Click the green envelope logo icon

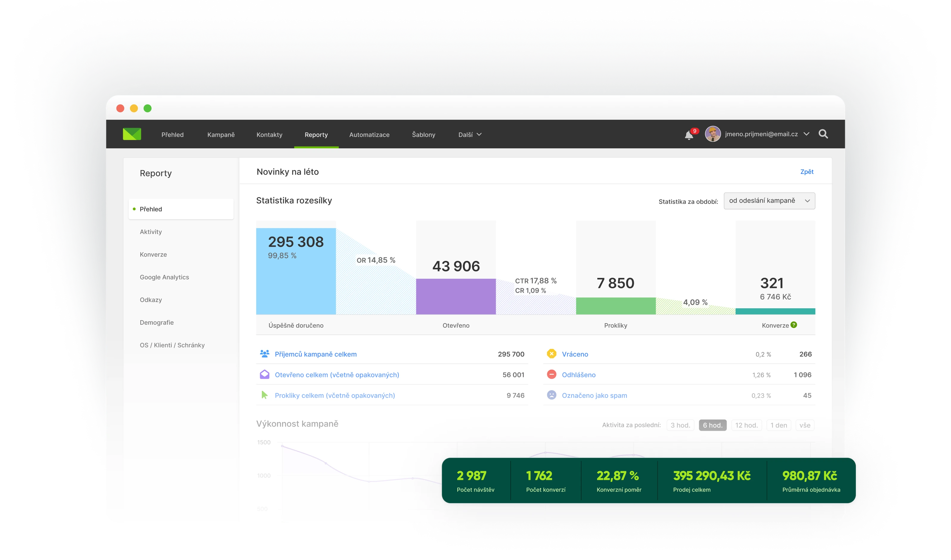coord(132,134)
